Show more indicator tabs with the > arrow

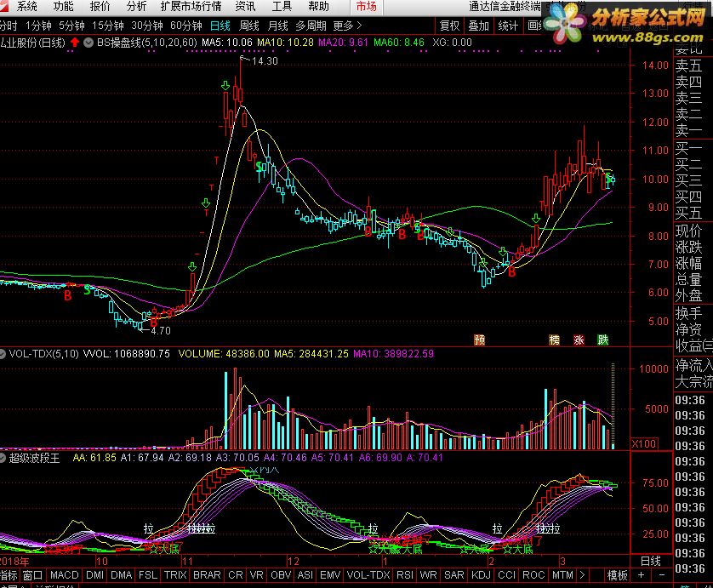(582, 575)
